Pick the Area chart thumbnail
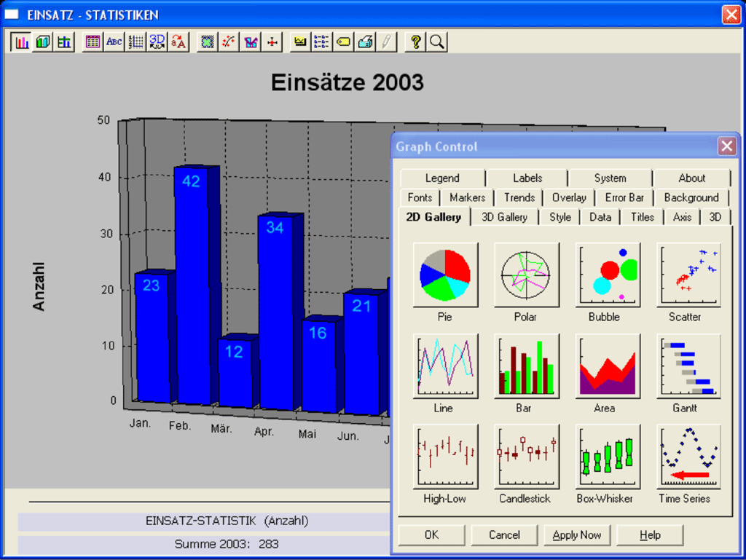Image resolution: width=746 pixels, height=560 pixels. pos(608,366)
